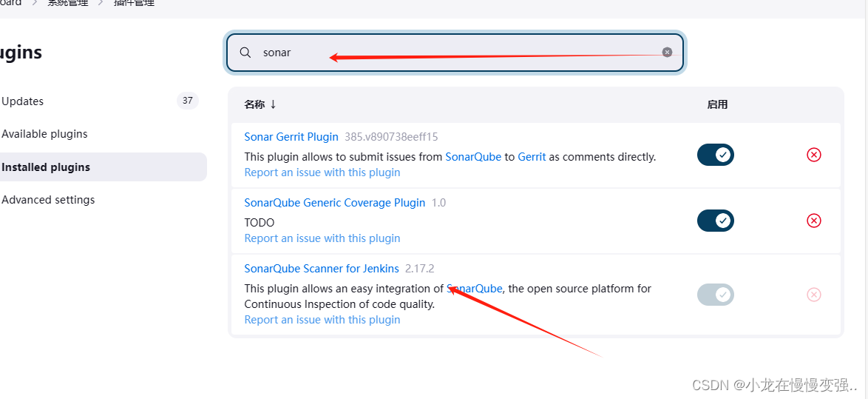Report an issue with SonarQube Scanner plugin
The height and width of the screenshot is (399, 868).
(x=322, y=320)
